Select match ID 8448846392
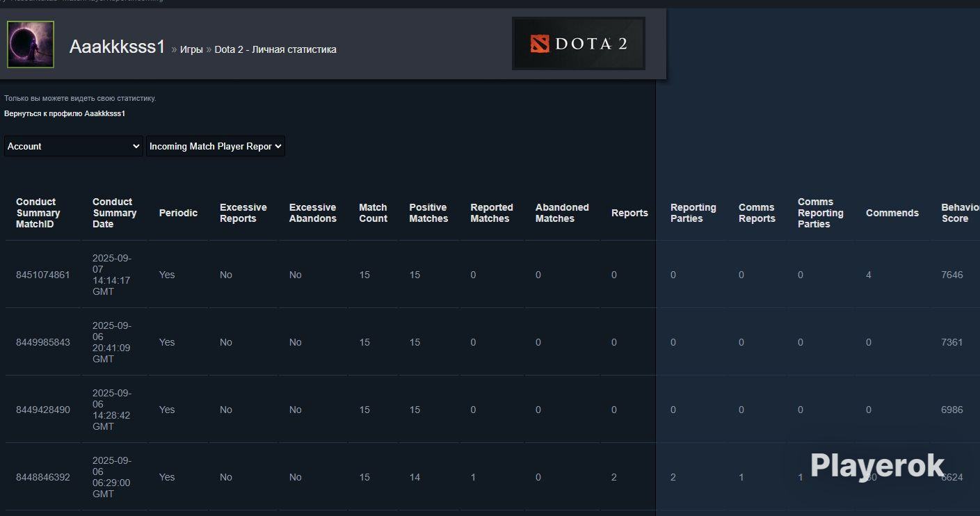 (43, 477)
